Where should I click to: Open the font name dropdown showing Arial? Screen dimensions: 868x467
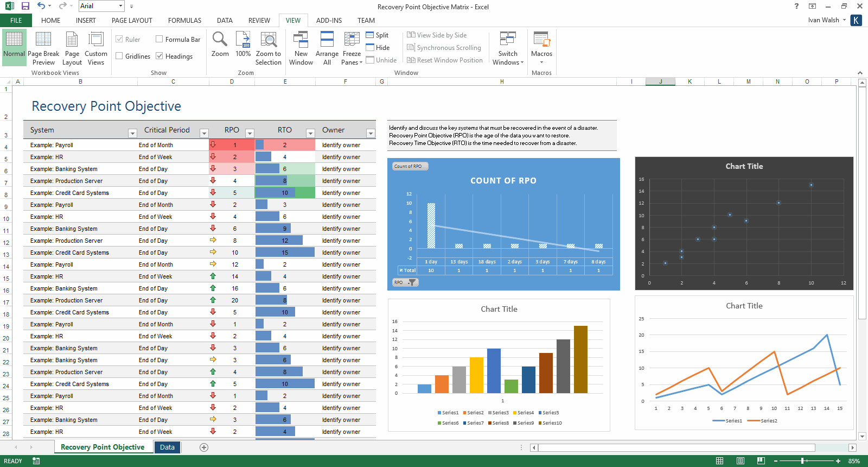coord(120,6)
